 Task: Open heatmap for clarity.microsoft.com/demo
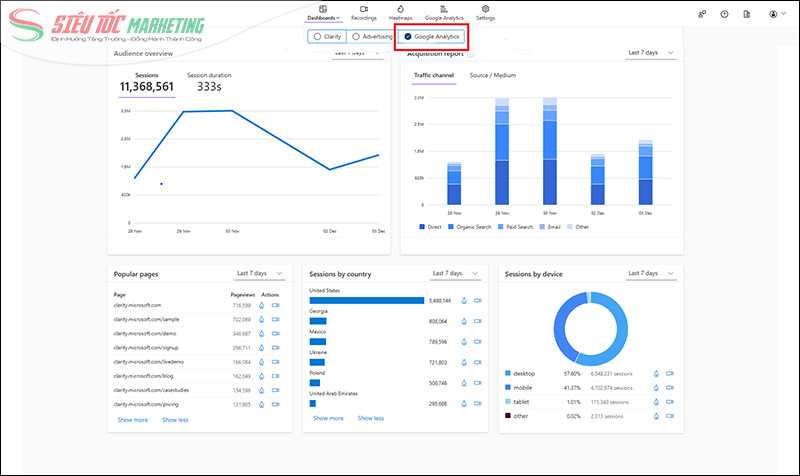262,334
